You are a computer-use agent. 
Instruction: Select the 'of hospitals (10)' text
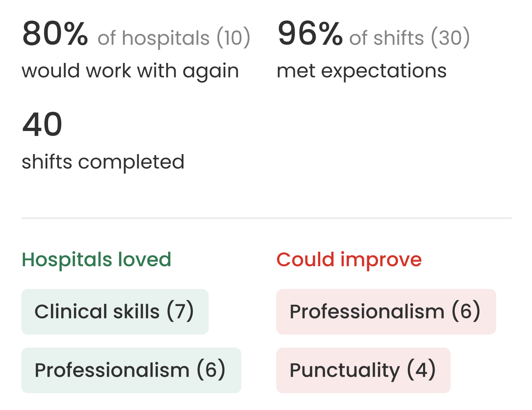[x=174, y=38]
